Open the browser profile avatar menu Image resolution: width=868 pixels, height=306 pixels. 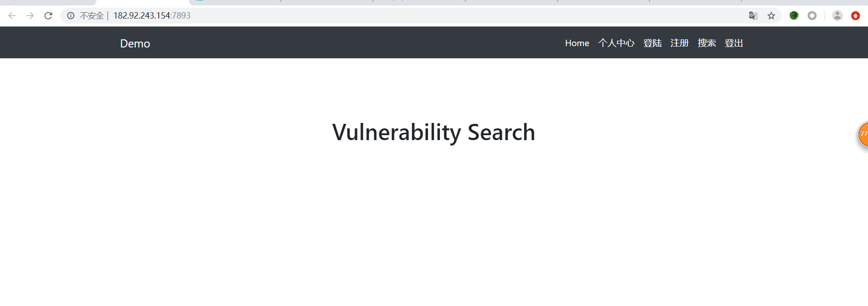[x=837, y=16]
